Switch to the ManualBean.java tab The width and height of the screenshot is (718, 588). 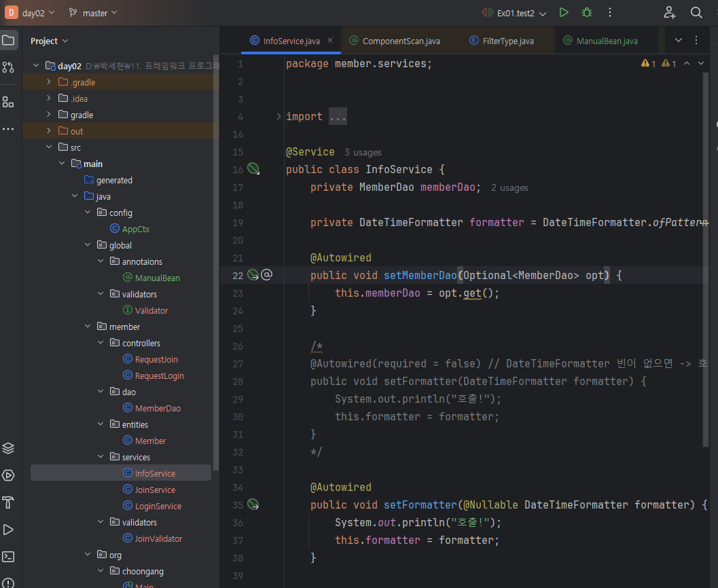[600, 41]
